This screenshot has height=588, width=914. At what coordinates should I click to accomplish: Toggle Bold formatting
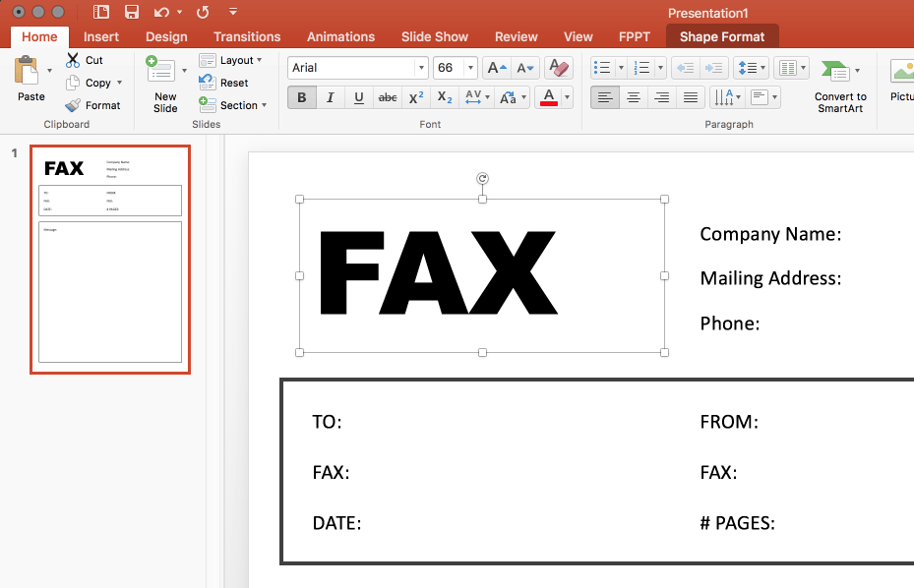(301, 97)
